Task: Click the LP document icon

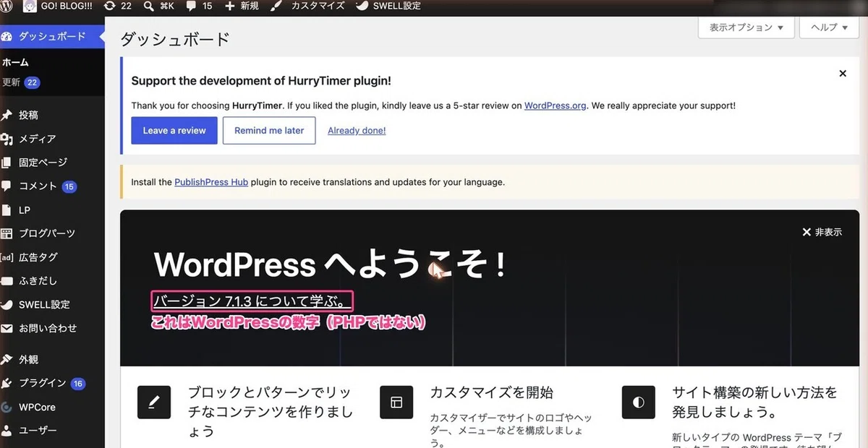Action: 7,210
